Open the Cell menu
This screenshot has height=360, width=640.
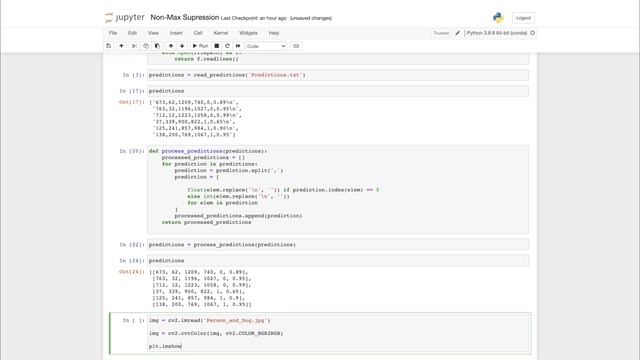198,33
